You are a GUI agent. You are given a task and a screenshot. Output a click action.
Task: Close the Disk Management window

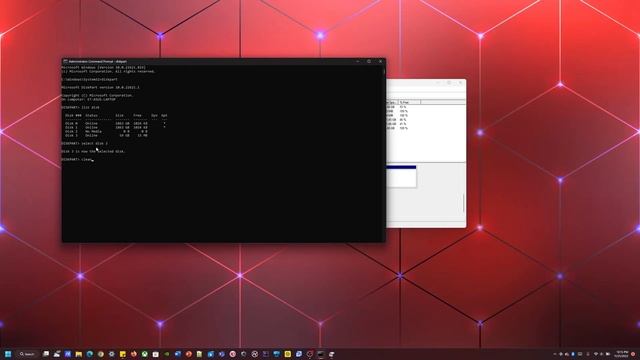pyautogui.click(x=460, y=82)
